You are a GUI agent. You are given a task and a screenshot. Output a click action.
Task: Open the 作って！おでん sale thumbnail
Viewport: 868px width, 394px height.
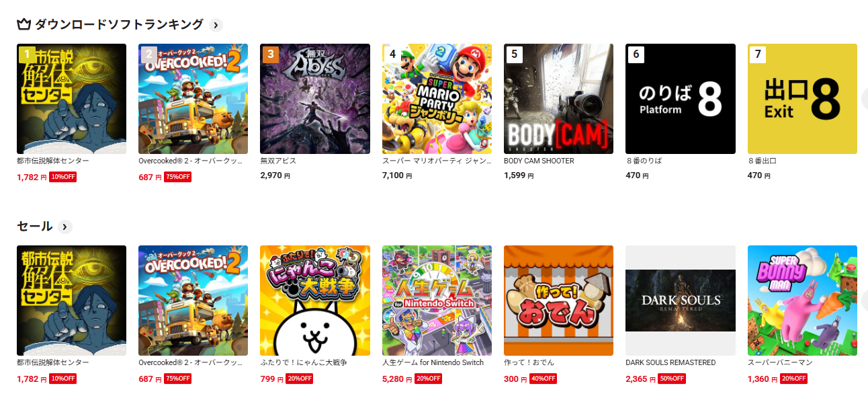coord(558,301)
